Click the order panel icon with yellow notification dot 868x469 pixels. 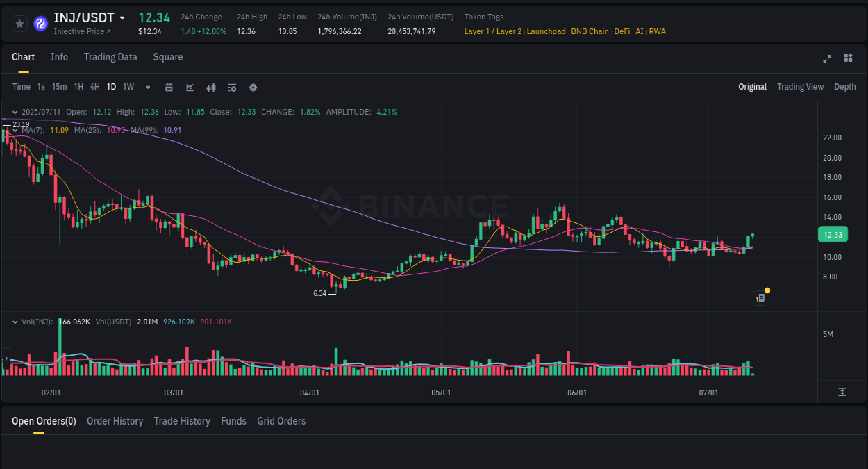[x=760, y=297]
